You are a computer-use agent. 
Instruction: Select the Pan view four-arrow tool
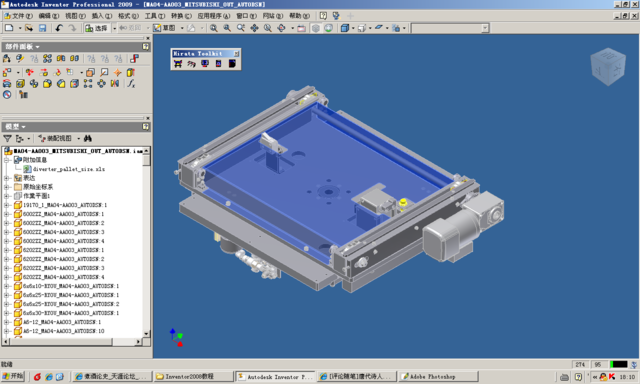pos(254,28)
